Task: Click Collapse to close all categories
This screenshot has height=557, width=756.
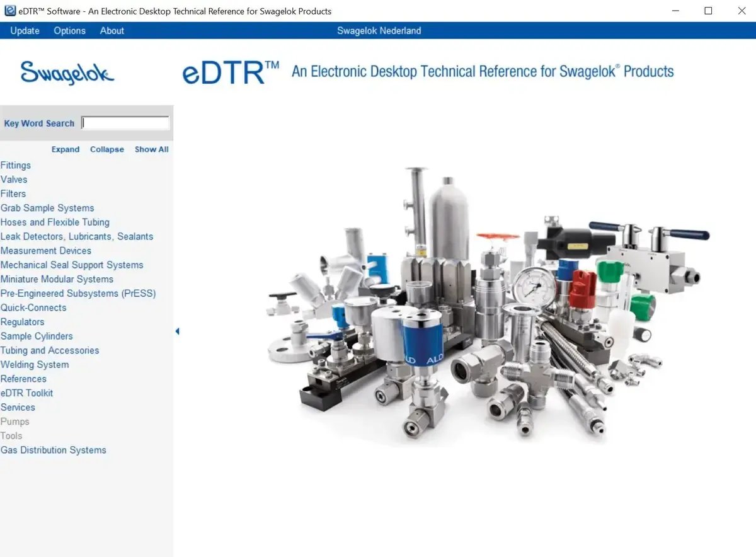Action: 106,149
